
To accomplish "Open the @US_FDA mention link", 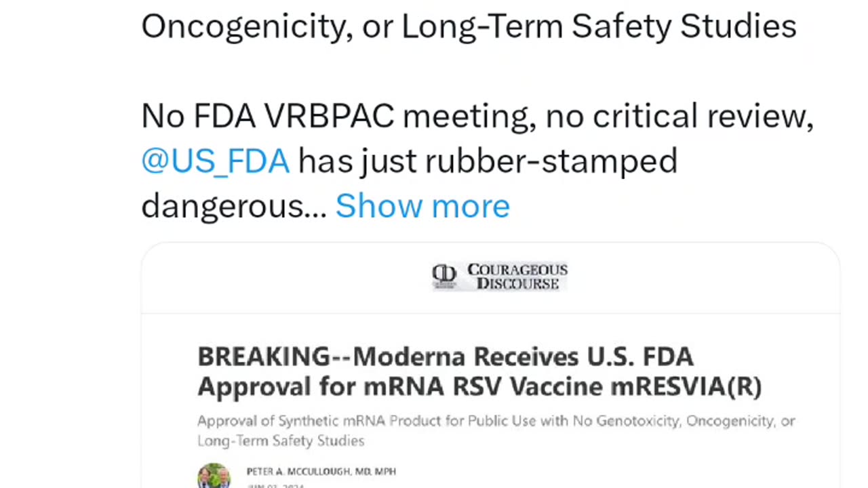I will [215, 161].
